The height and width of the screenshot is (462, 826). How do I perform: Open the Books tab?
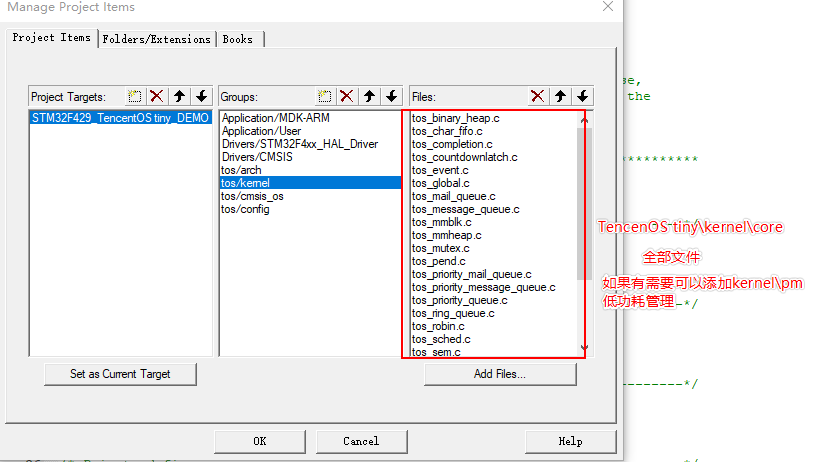(x=238, y=40)
